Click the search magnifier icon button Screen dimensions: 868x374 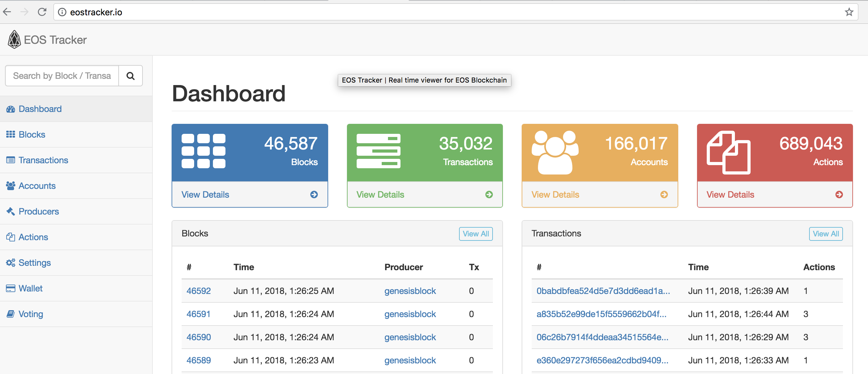coord(130,76)
